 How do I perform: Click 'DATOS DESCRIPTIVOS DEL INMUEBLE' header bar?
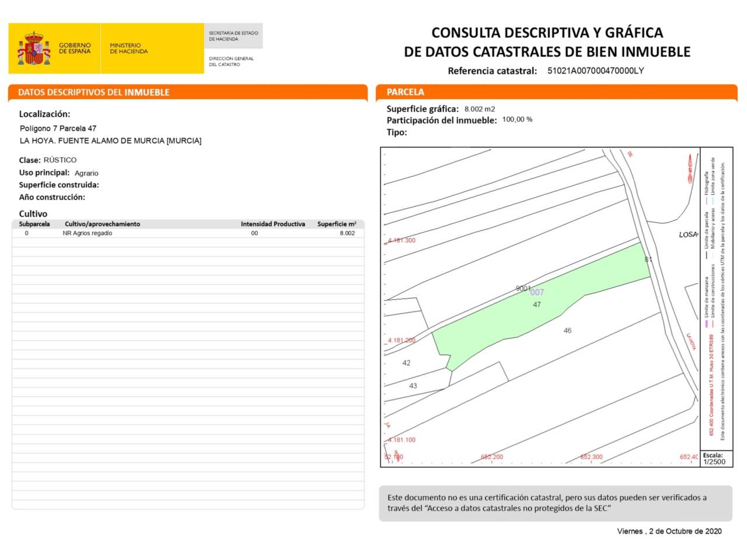click(188, 92)
